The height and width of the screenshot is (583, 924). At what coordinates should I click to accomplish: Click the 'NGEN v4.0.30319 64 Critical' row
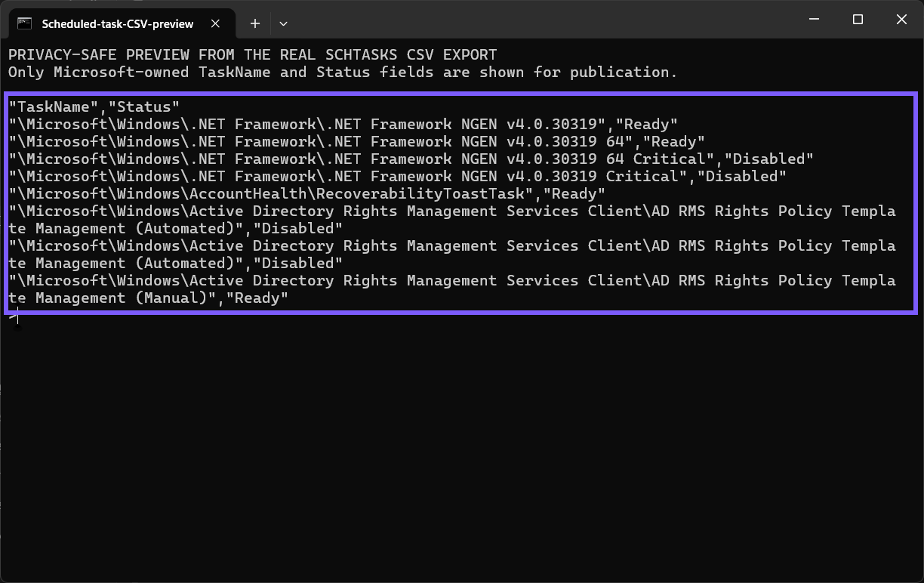411,159
